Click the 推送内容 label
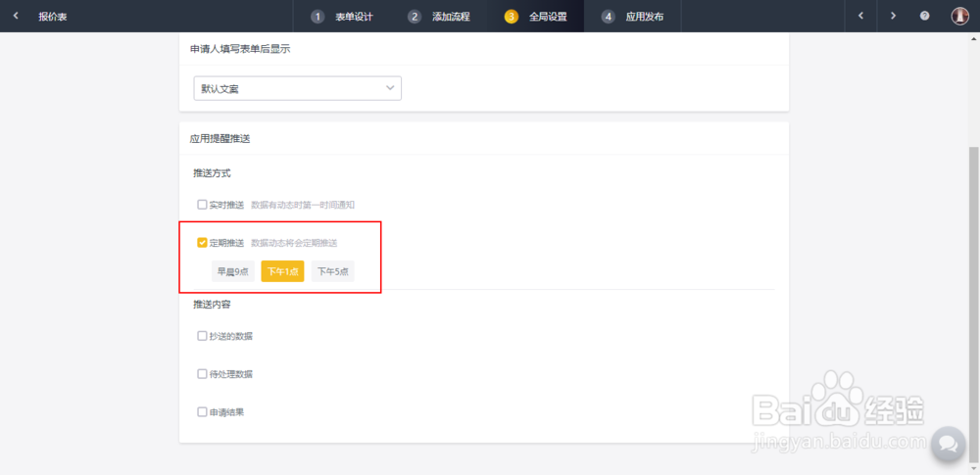 [213, 305]
